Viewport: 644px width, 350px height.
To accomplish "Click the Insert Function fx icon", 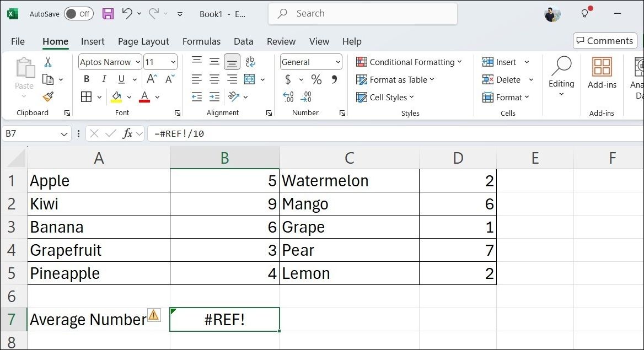I will 127,133.
